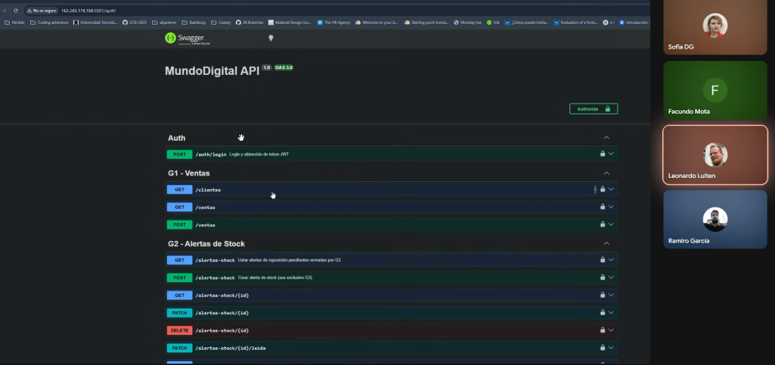
Task: Collapse the G1 - Ventas section chevron
Action: 606,173
